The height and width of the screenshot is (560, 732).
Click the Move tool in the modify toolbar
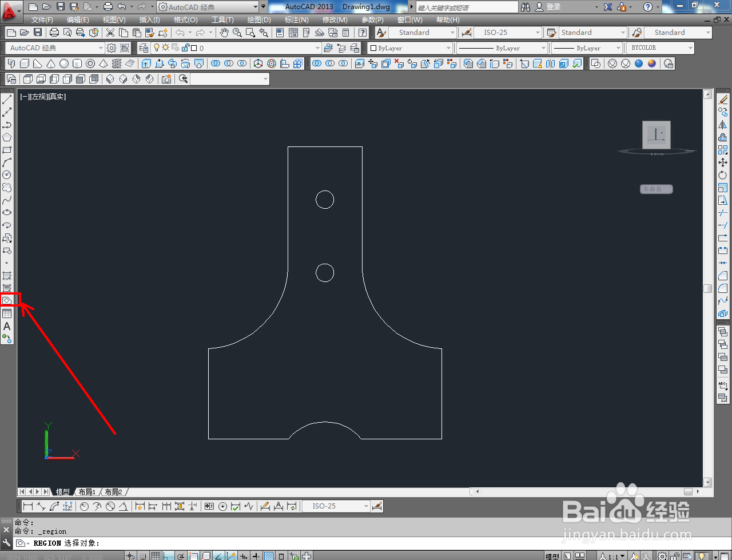coord(723,162)
